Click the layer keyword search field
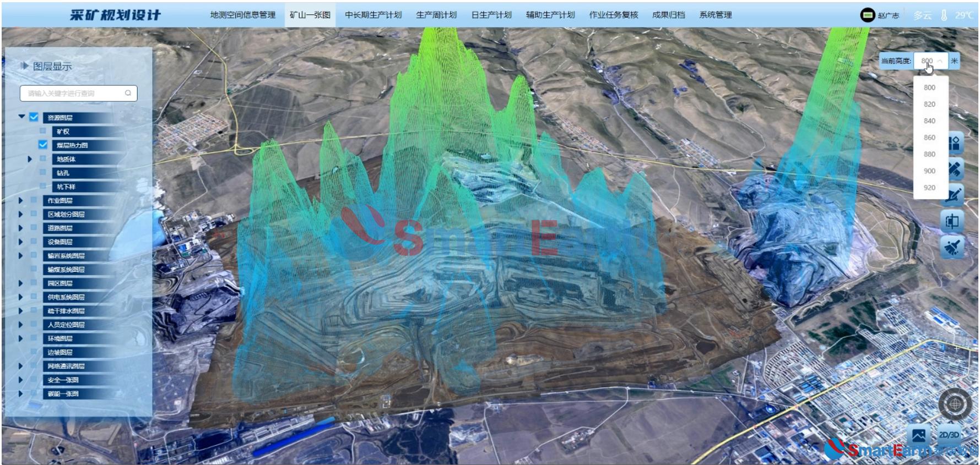The width and height of the screenshot is (980, 465). click(72, 93)
